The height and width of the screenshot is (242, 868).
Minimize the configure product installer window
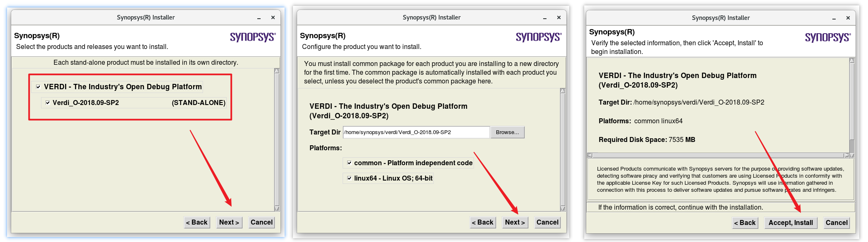click(545, 18)
